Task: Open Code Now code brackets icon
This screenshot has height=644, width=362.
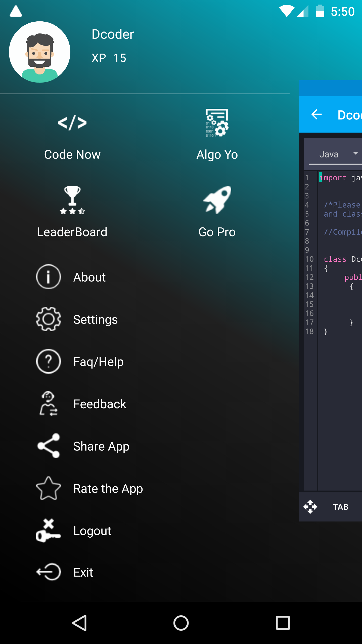Action: tap(72, 123)
